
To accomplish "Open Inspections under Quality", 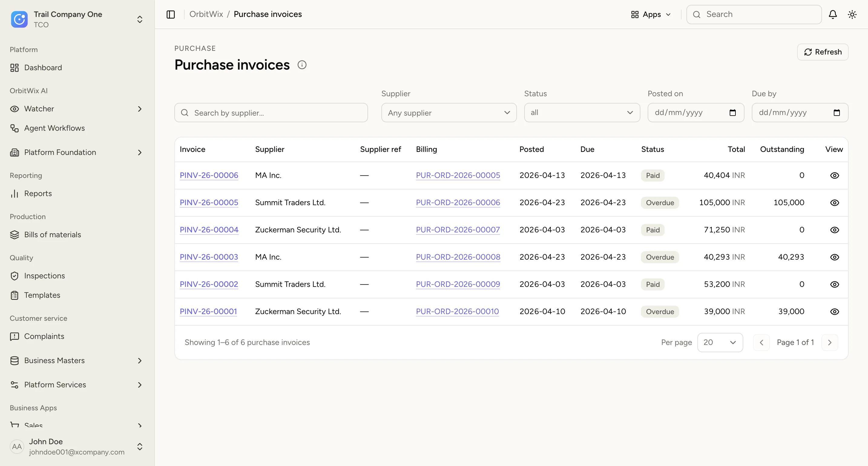I will coord(77,276).
